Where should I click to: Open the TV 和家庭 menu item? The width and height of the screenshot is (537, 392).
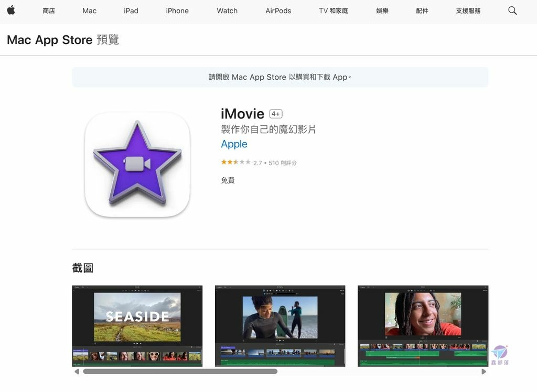tap(333, 10)
